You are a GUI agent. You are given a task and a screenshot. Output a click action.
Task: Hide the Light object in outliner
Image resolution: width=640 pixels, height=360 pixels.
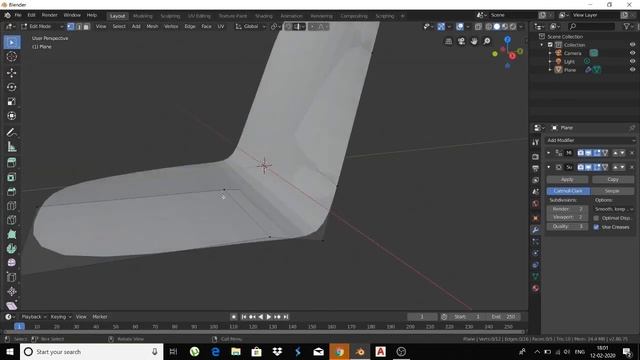coord(632,61)
